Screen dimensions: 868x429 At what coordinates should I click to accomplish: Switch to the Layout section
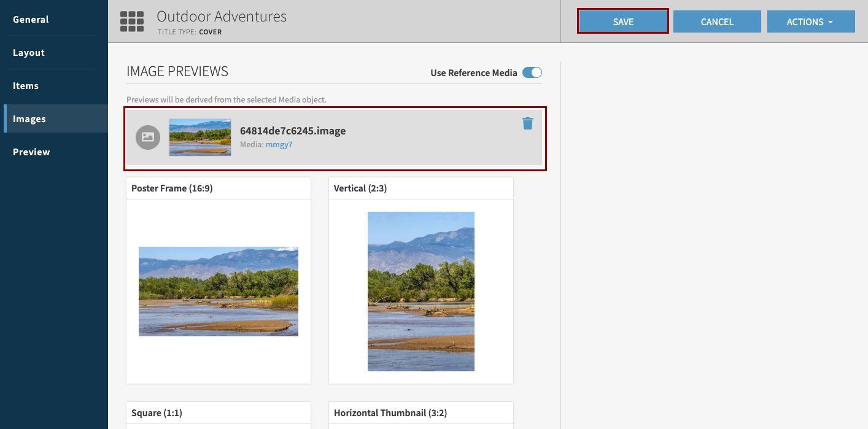click(29, 53)
